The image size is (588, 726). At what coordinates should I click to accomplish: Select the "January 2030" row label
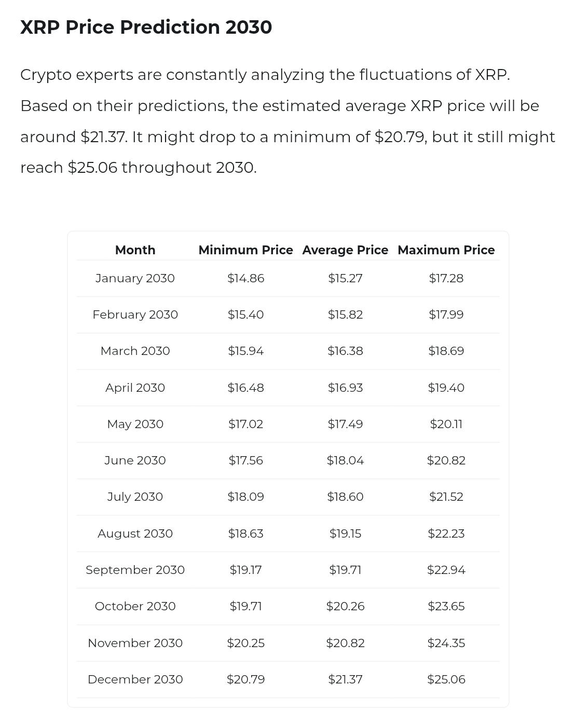click(x=135, y=278)
